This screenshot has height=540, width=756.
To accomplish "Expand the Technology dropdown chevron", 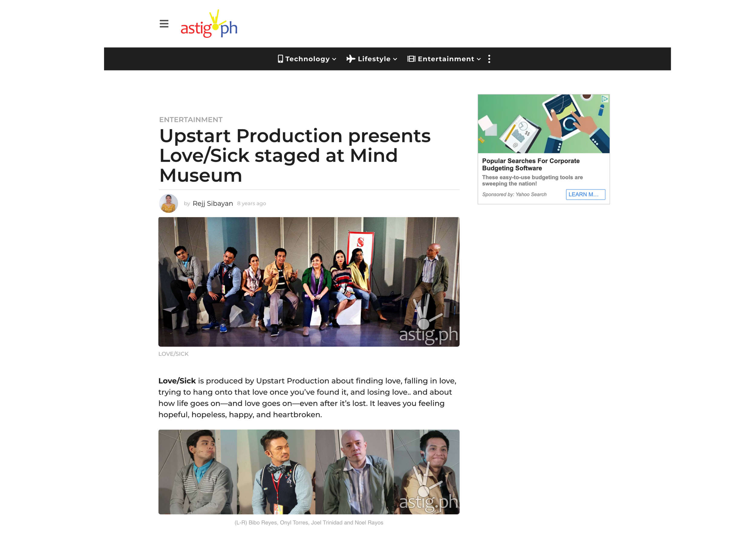I will point(334,59).
